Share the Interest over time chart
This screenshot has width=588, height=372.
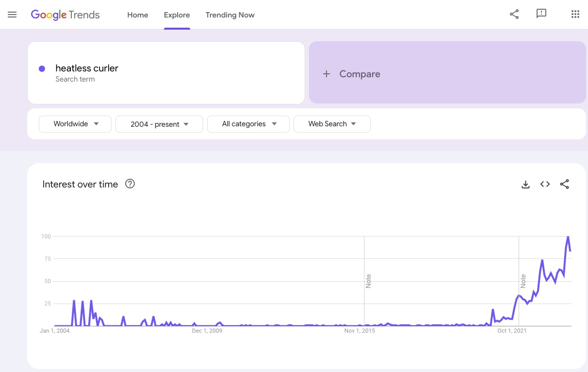[564, 184]
